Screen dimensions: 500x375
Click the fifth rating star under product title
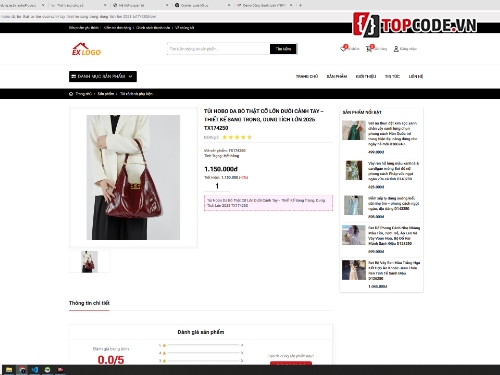pos(249,137)
